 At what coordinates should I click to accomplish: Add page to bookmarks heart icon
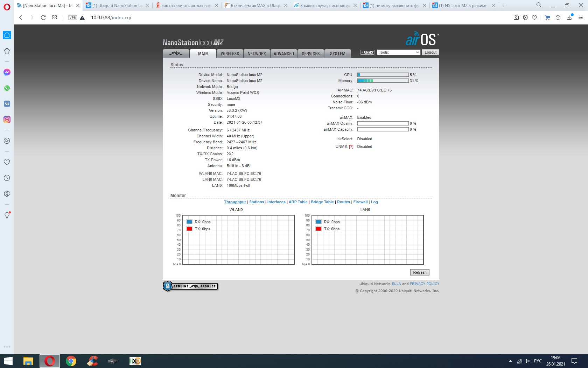[x=534, y=18]
